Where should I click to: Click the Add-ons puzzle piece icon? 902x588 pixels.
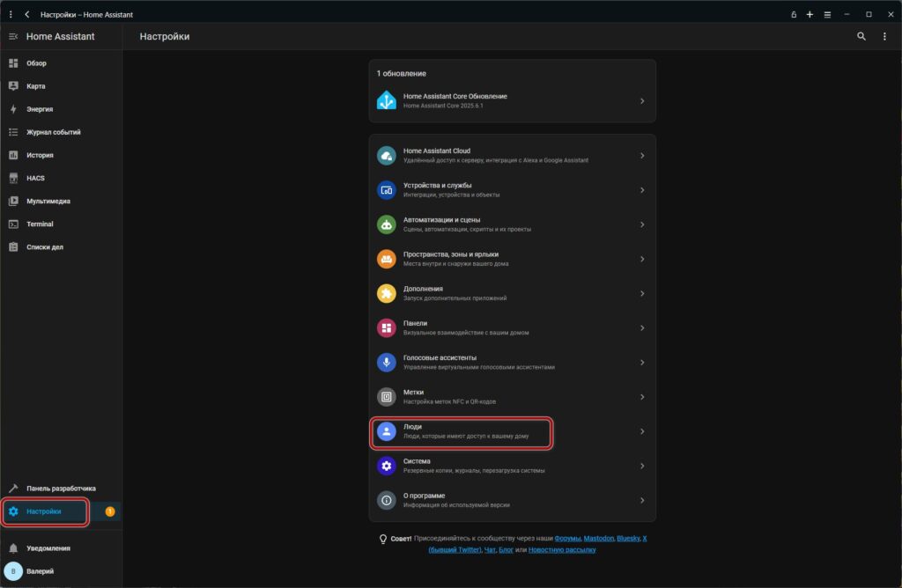coord(386,293)
